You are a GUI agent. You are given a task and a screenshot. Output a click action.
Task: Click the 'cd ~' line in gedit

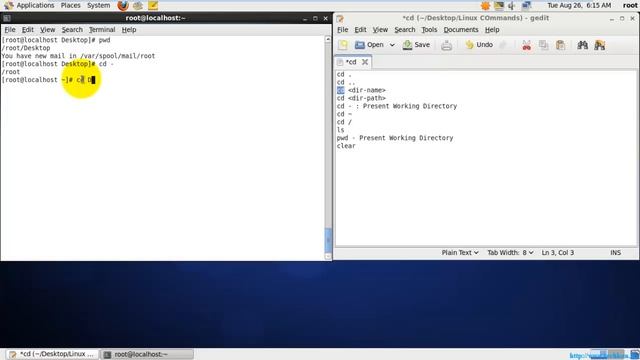[x=344, y=114]
